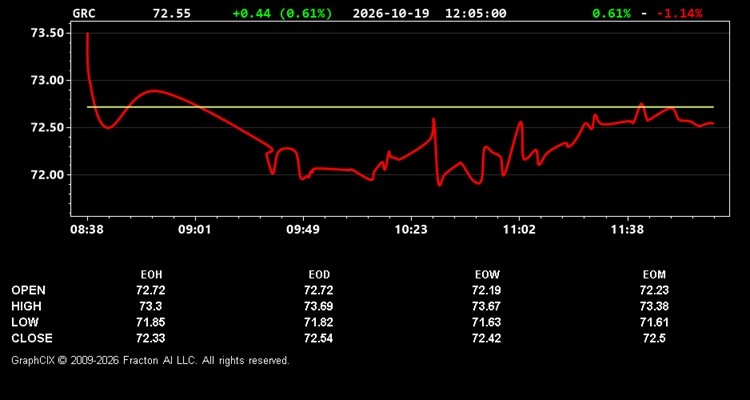The image size is (750, 400).
Task: Click EOM close value 72.5
Action: tap(654, 338)
